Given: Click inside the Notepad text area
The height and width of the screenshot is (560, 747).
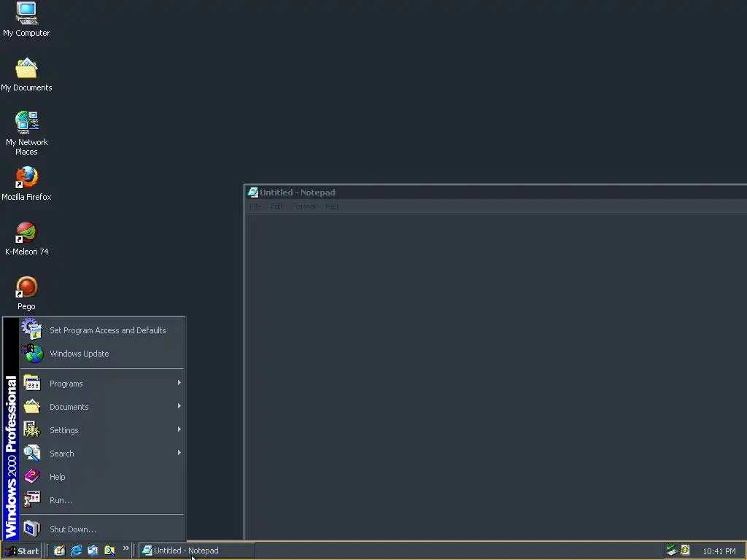Looking at the screenshot, I should click(495, 376).
